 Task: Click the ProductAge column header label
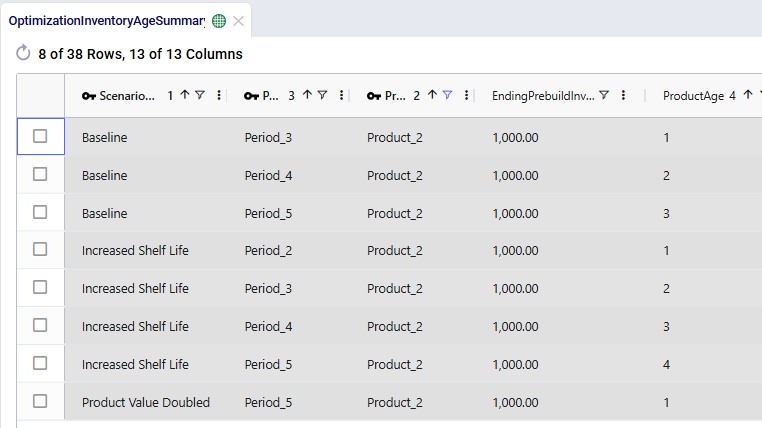693,96
